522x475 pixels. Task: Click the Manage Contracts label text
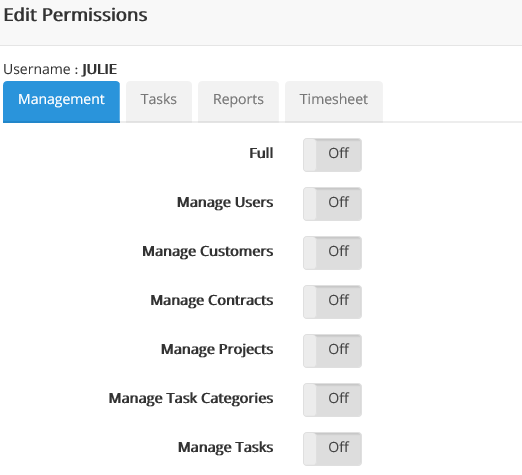click(x=212, y=300)
